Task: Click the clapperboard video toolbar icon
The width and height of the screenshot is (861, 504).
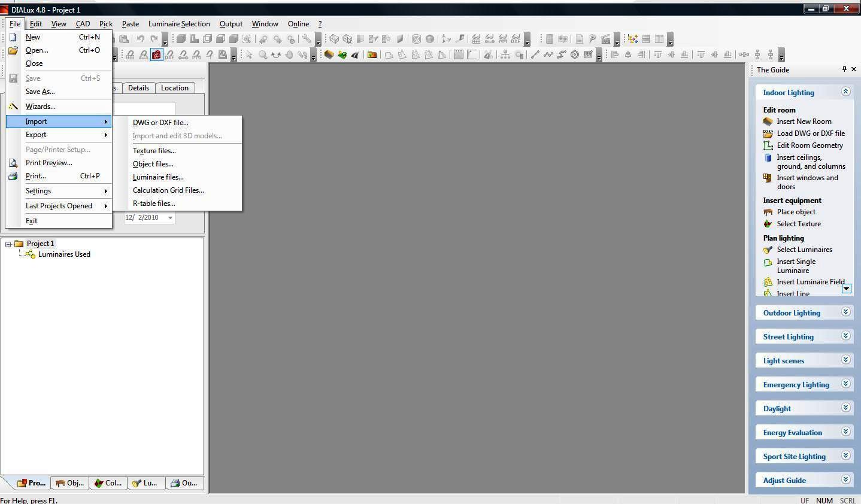Action: 605,39
